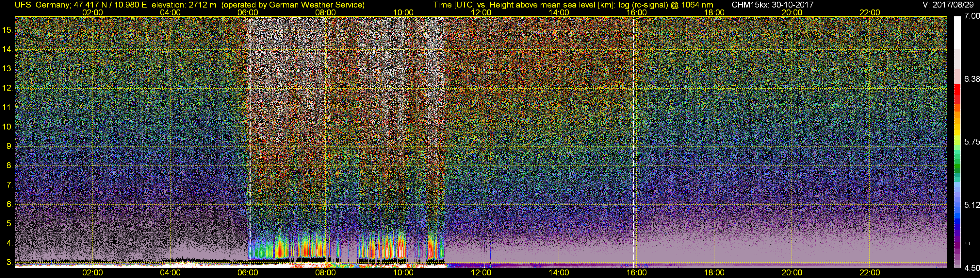Click '(operated by German Weather Service)' text
This screenshot has height=278, width=980.
[x=293, y=5]
